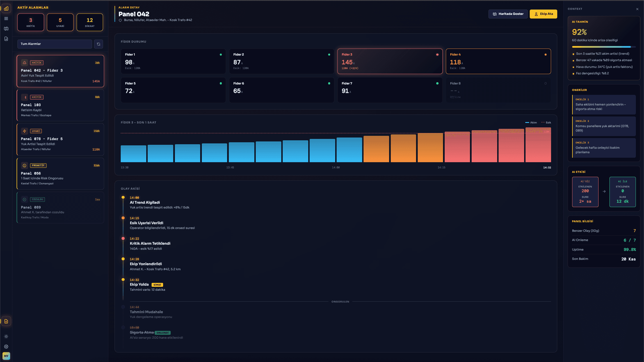Expand the Panel 103 alarm card

[60, 106]
